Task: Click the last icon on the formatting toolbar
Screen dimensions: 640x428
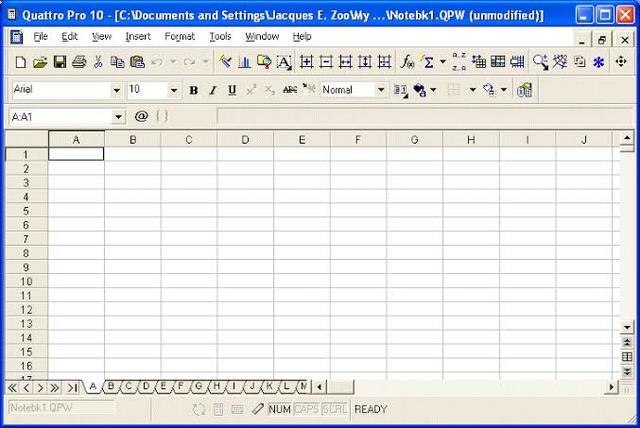Action: tap(524, 90)
